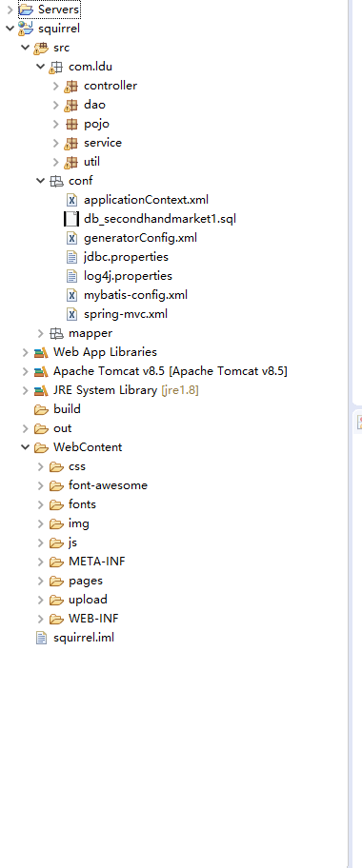
Task: Expand the dao package
Action: (55, 106)
